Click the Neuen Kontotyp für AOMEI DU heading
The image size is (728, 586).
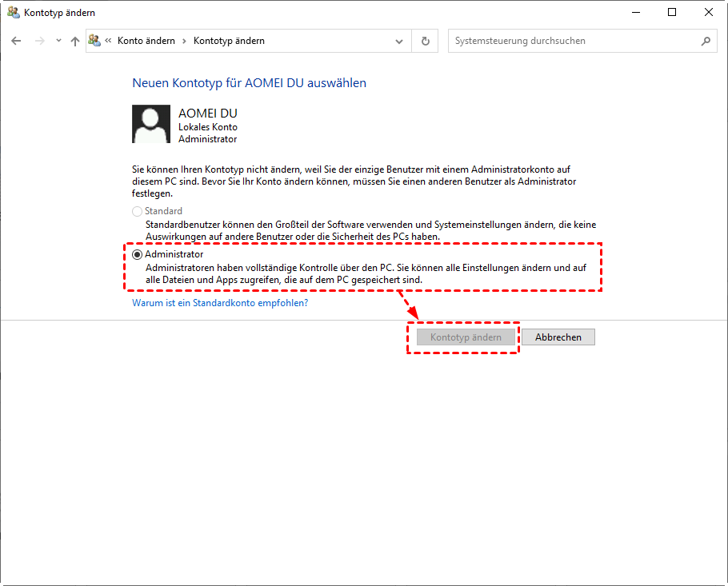click(x=250, y=83)
